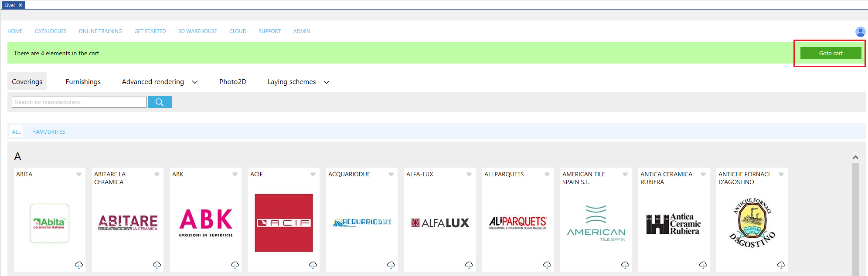868x276 pixels.
Task: Open ONLINE TRAINING menu item
Action: (x=100, y=31)
